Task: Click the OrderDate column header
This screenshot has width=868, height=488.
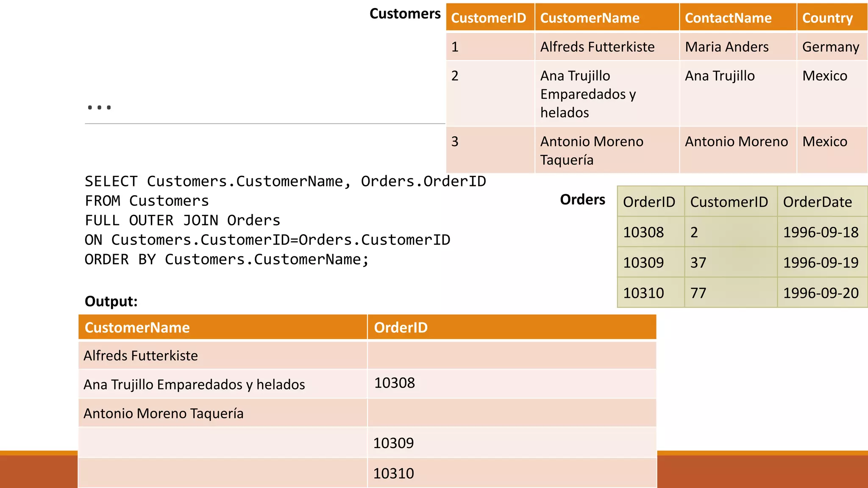Action: (817, 202)
